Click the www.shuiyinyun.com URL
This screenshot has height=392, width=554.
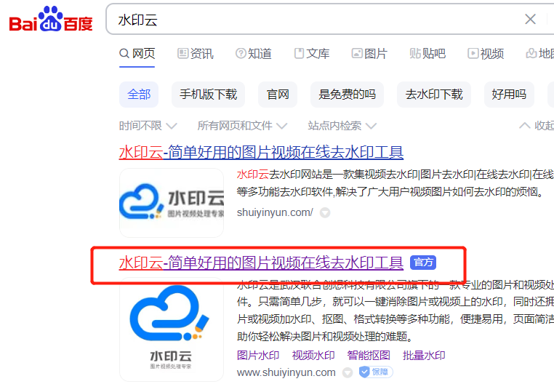(x=286, y=372)
